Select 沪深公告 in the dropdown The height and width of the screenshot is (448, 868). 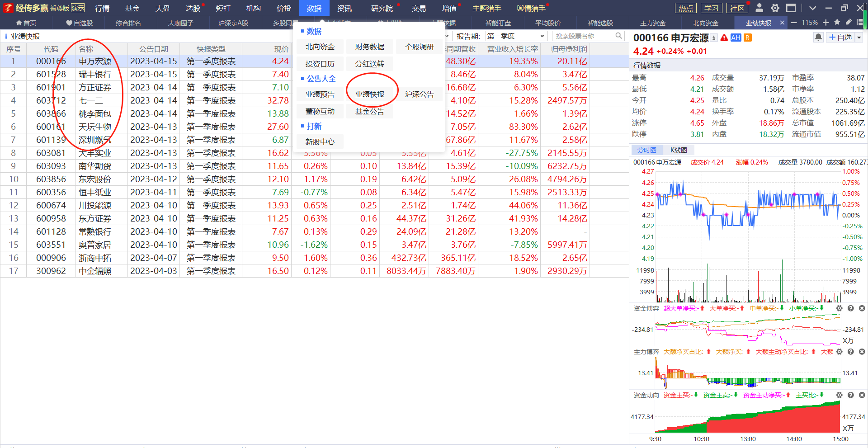coord(420,94)
